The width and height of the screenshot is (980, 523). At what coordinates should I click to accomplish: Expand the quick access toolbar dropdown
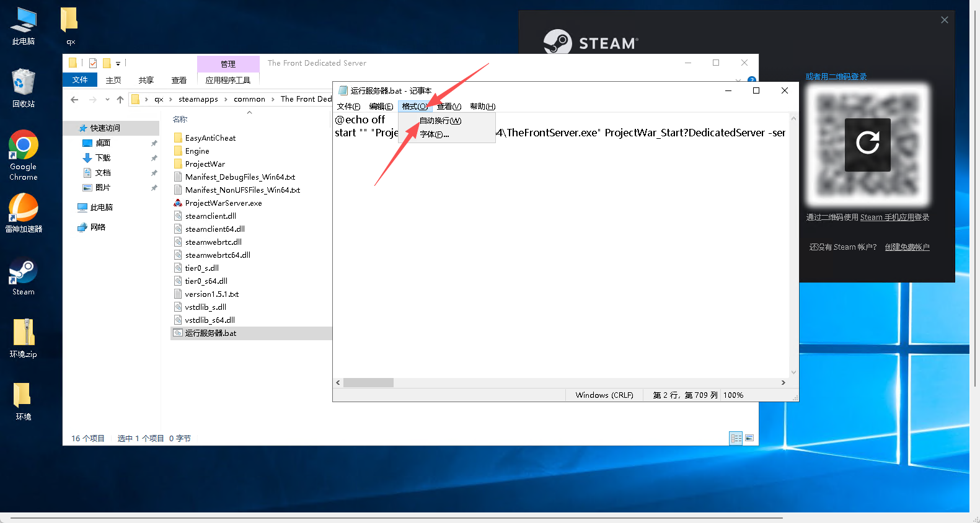coord(118,63)
